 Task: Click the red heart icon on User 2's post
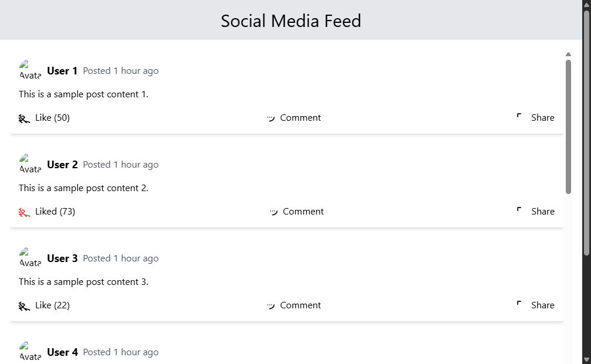click(x=25, y=212)
